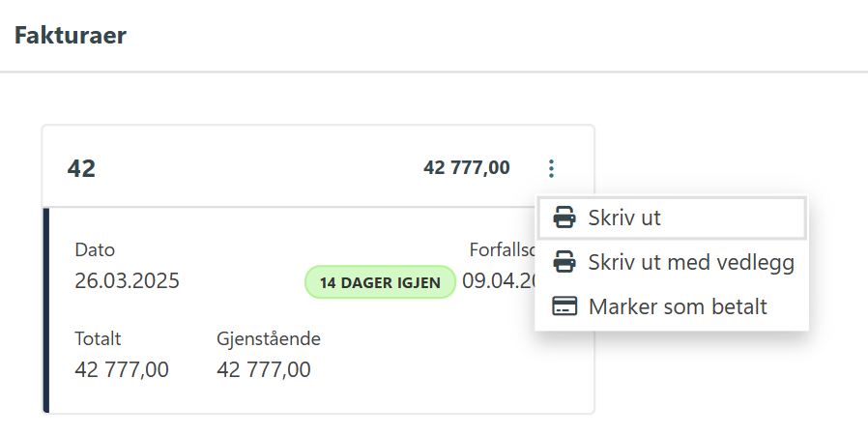868x436 pixels.
Task: Click the printer icon beside Skriv ut
Action: click(564, 218)
